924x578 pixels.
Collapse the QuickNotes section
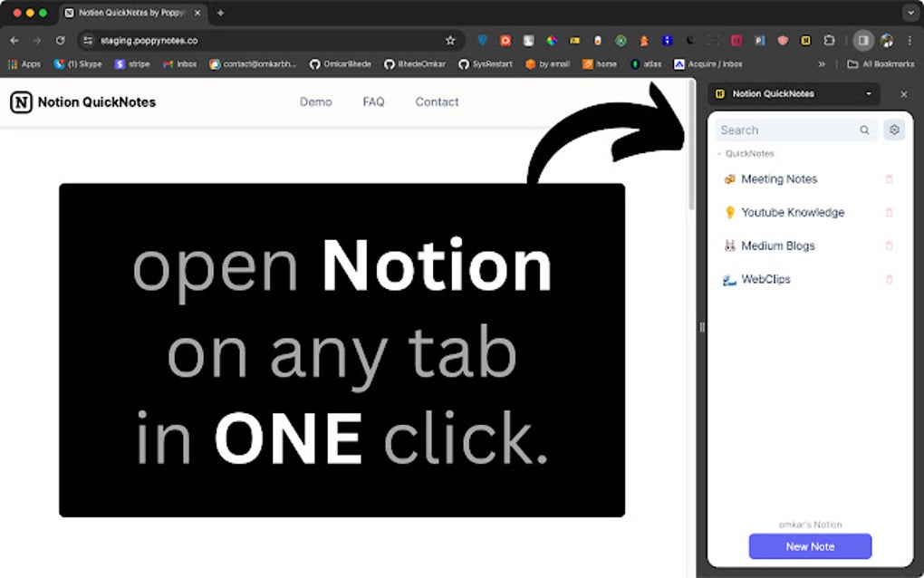tap(746, 154)
